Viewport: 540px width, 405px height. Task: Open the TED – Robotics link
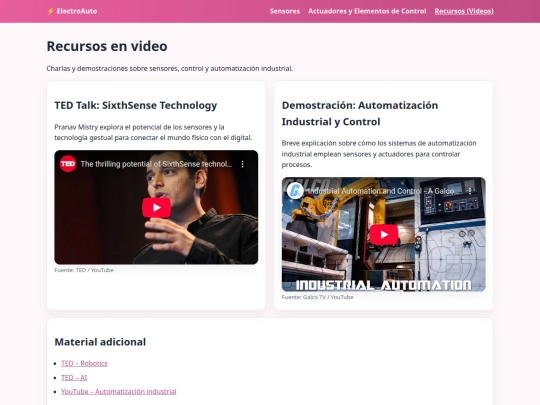[84, 363]
